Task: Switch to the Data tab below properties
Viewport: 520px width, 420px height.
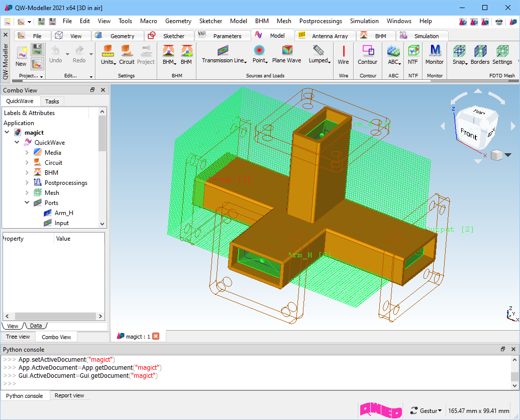Action: [x=36, y=326]
